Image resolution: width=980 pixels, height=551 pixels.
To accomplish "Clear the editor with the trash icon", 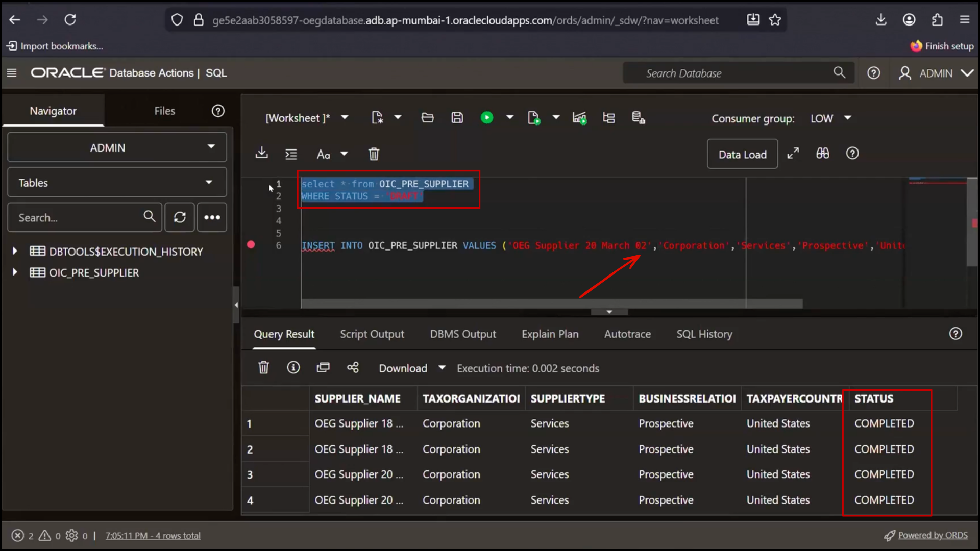I will coord(374,154).
